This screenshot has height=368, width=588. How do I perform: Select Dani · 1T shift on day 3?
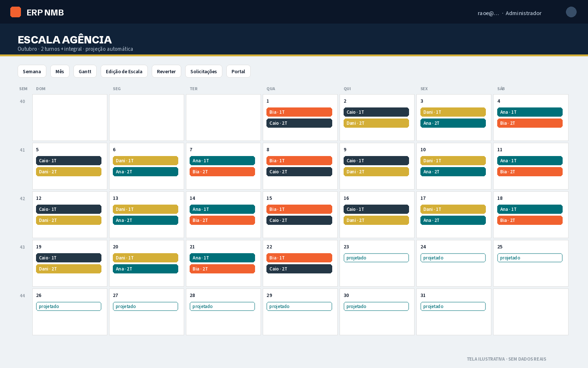pyautogui.click(x=453, y=112)
